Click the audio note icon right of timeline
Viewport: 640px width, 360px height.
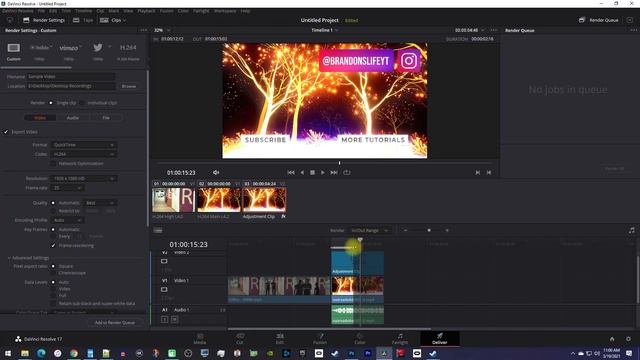click(631, 231)
